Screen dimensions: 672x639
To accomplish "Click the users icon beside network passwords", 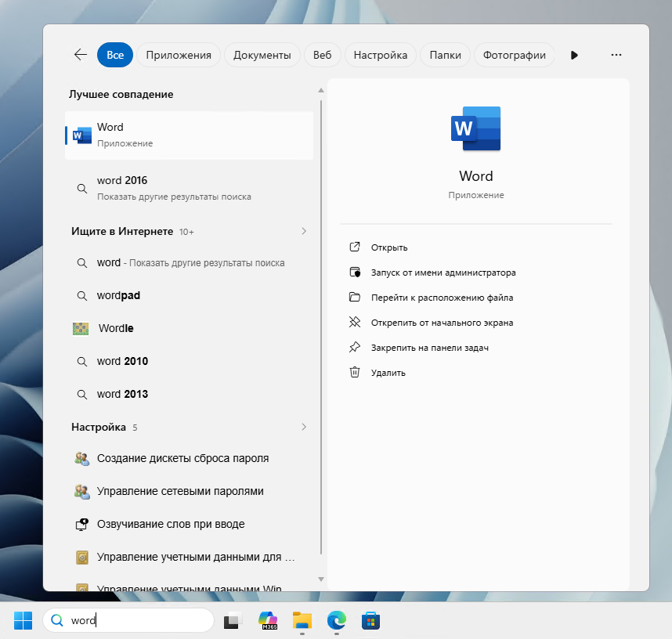I will [81, 492].
